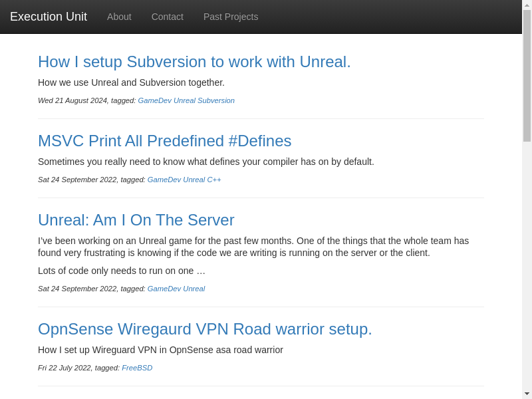Select the FreeBSD tag
The width and height of the screenshot is (532, 399).
point(137,368)
